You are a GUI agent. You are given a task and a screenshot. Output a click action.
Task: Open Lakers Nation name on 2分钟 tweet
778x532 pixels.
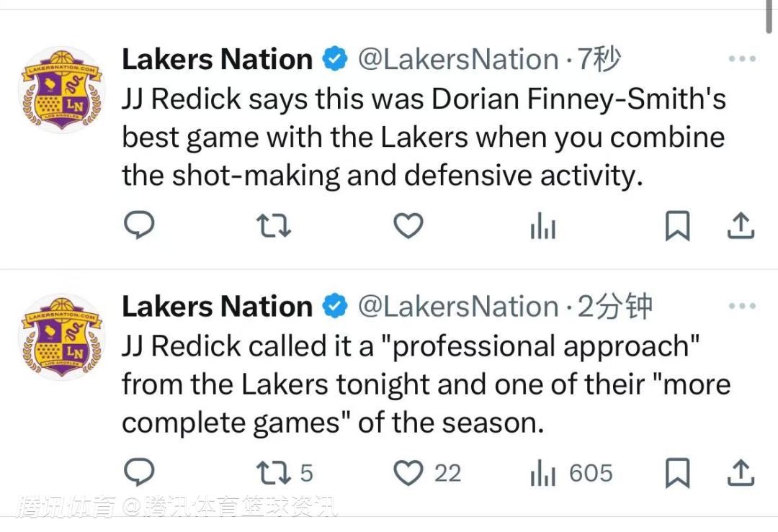(x=217, y=307)
